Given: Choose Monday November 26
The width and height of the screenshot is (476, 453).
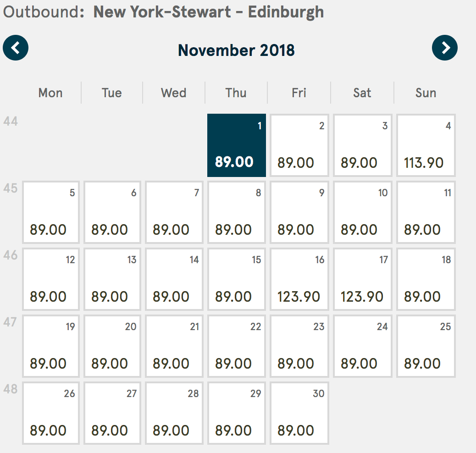Looking at the screenshot, I should [x=51, y=413].
